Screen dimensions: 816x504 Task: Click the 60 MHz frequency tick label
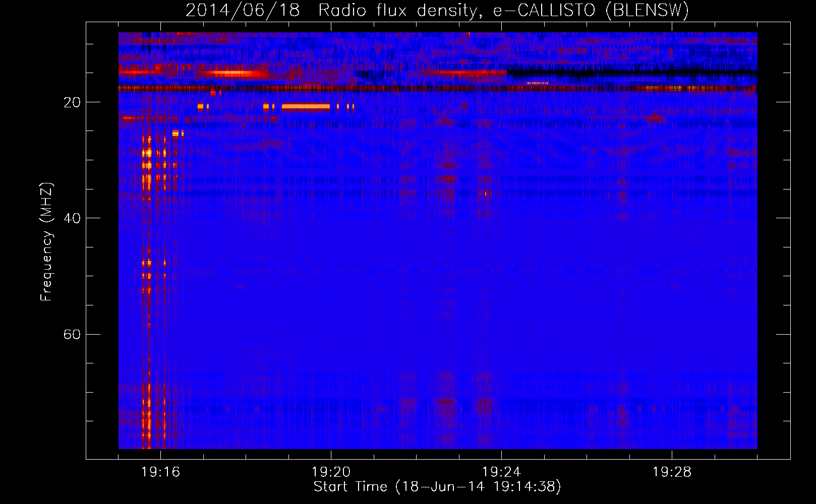(72, 334)
